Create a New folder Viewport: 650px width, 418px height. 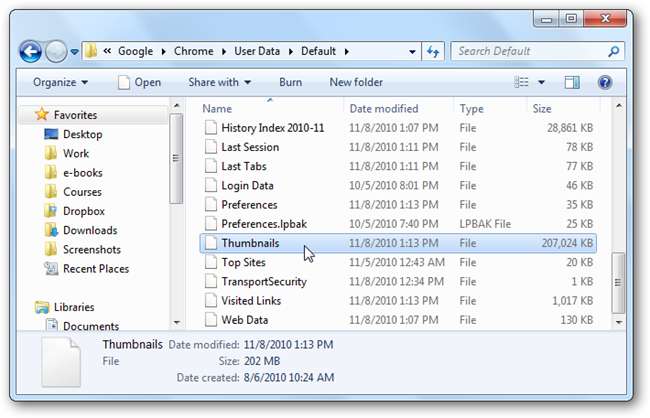tap(356, 82)
